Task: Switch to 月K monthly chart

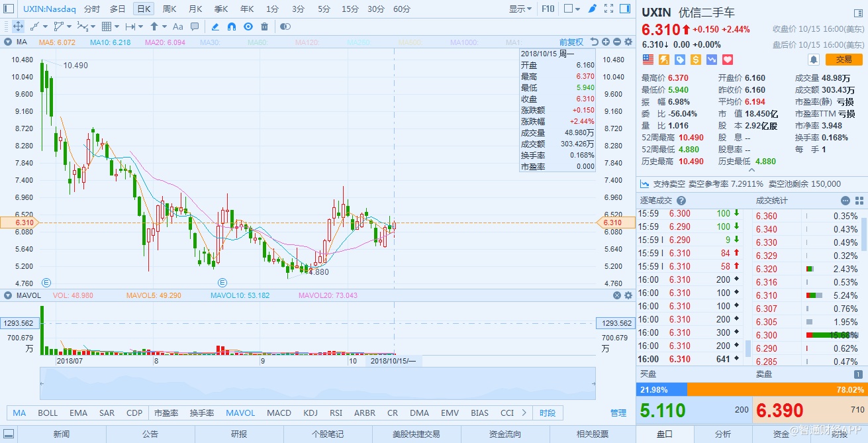Action: tap(195, 9)
